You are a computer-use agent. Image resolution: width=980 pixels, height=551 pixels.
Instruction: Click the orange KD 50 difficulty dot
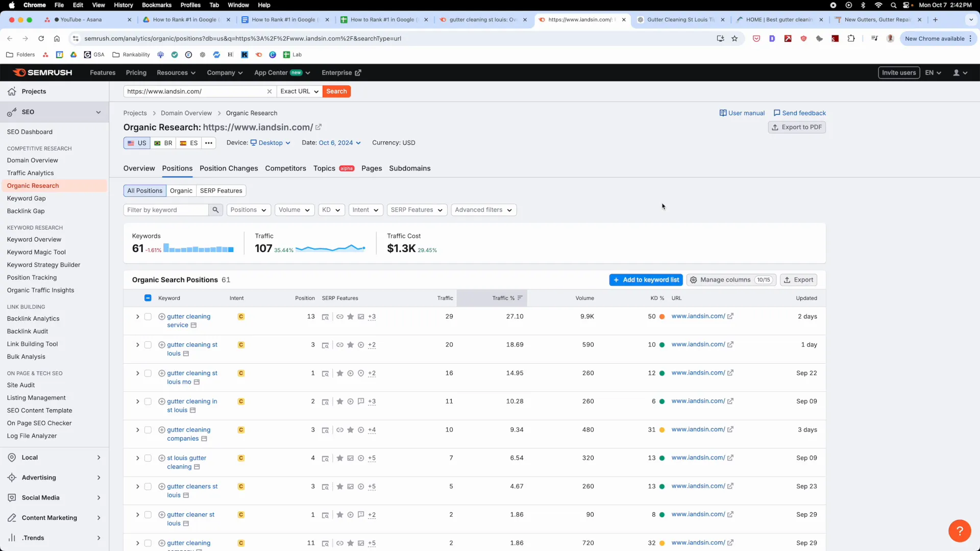(662, 316)
